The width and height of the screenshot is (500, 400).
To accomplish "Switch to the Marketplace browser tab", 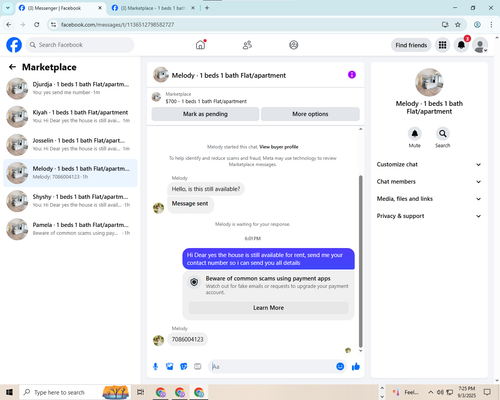I will point(153,8).
